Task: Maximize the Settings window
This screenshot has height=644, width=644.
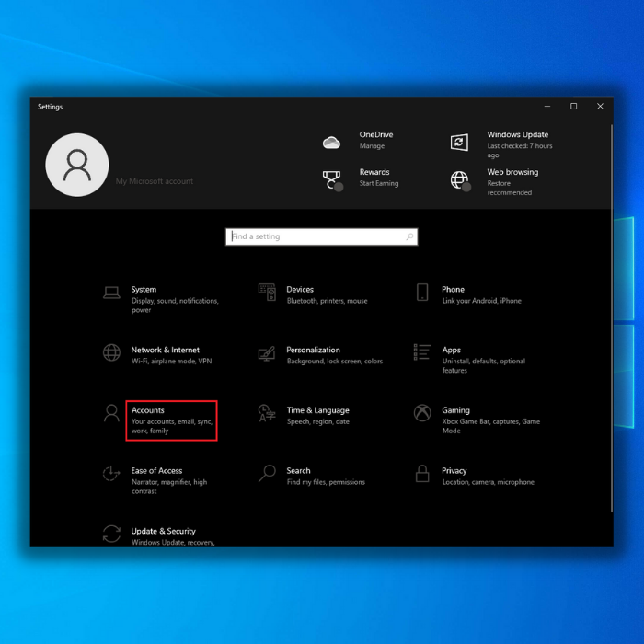Action: pos(573,107)
